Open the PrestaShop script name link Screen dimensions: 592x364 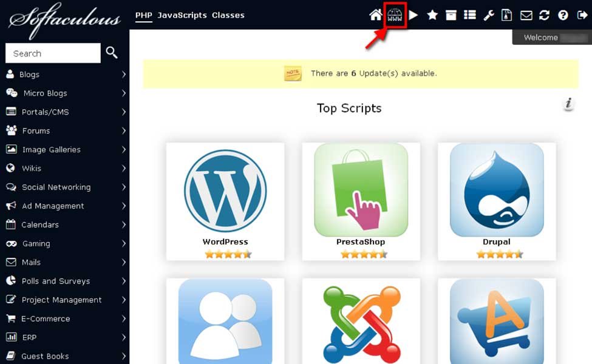tap(361, 242)
